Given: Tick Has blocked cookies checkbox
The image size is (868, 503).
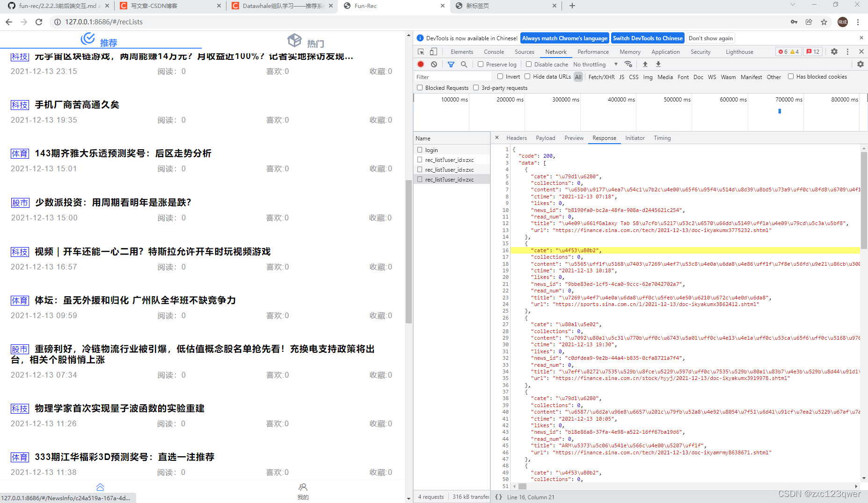Looking at the screenshot, I should (791, 76).
